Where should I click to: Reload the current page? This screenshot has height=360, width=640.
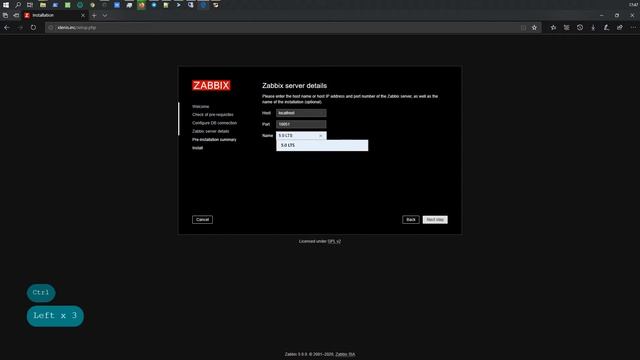pyautogui.click(x=33, y=27)
